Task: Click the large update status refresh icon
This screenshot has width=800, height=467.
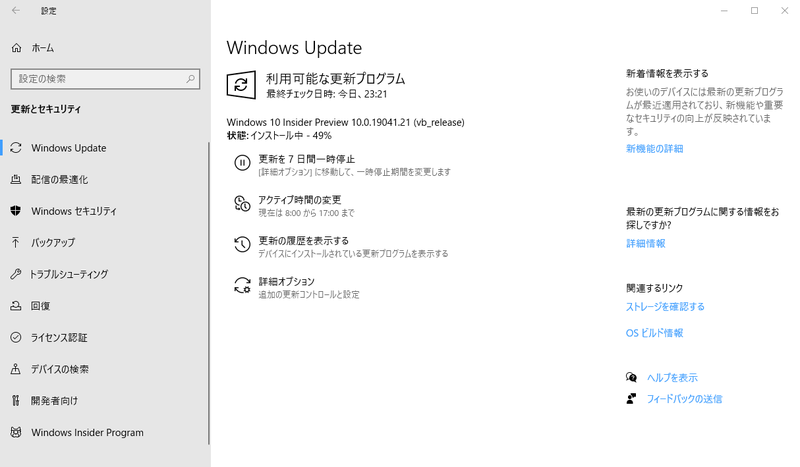Action: pyautogui.click(x=241, y=85)
